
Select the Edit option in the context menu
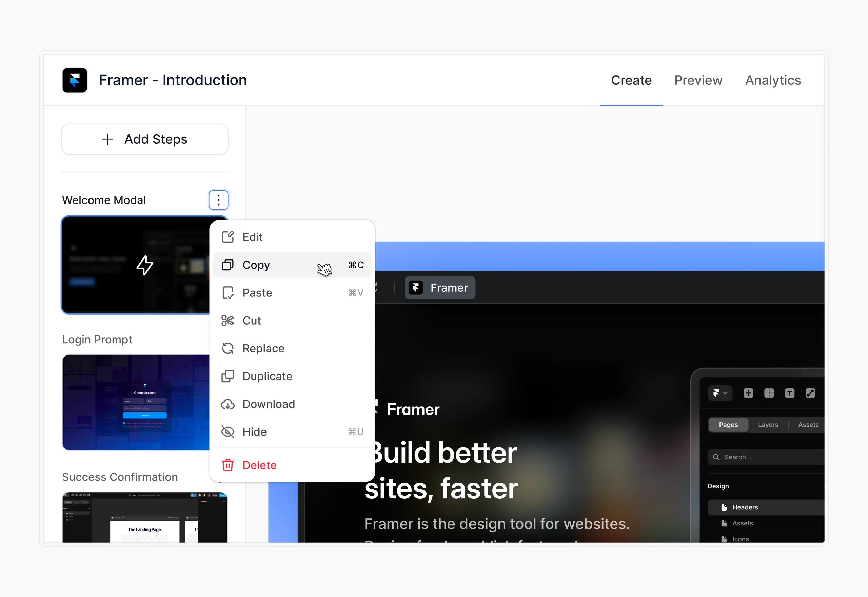[292, 237]
